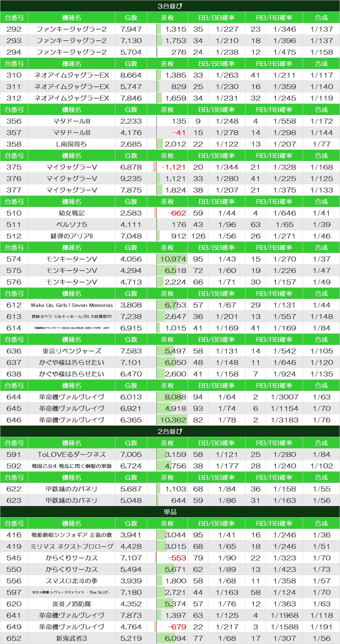Select machine number 623 cell
The image size is (340, 644).
coord(14,500)
